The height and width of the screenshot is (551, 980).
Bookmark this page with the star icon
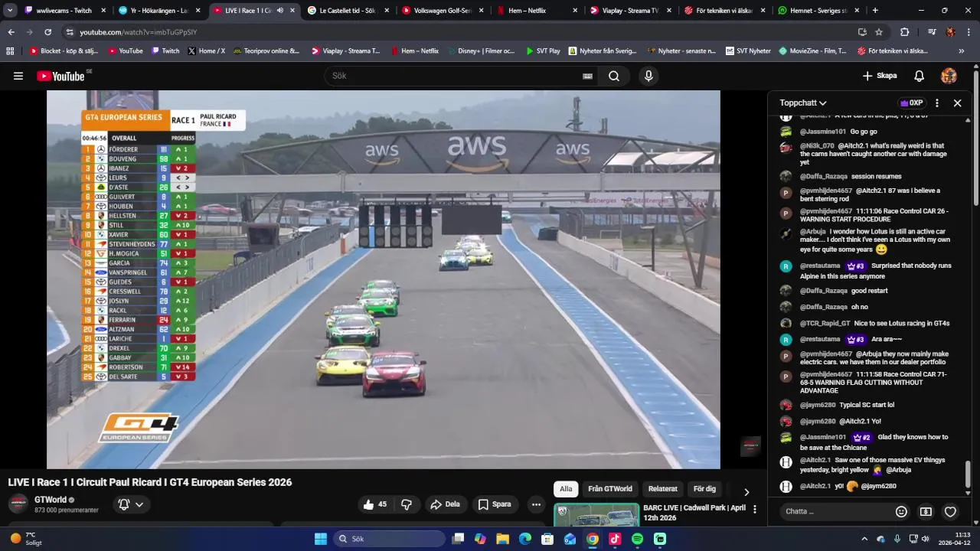(879, 32)
